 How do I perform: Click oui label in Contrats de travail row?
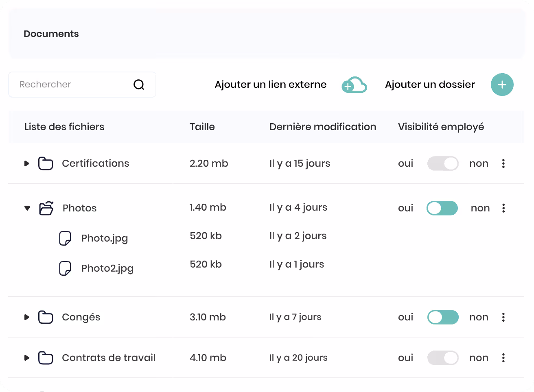point(406,358)
